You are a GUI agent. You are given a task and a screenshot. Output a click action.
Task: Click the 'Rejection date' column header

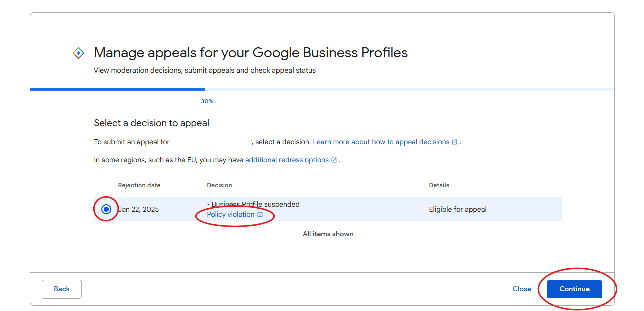(x=139, y=185)
